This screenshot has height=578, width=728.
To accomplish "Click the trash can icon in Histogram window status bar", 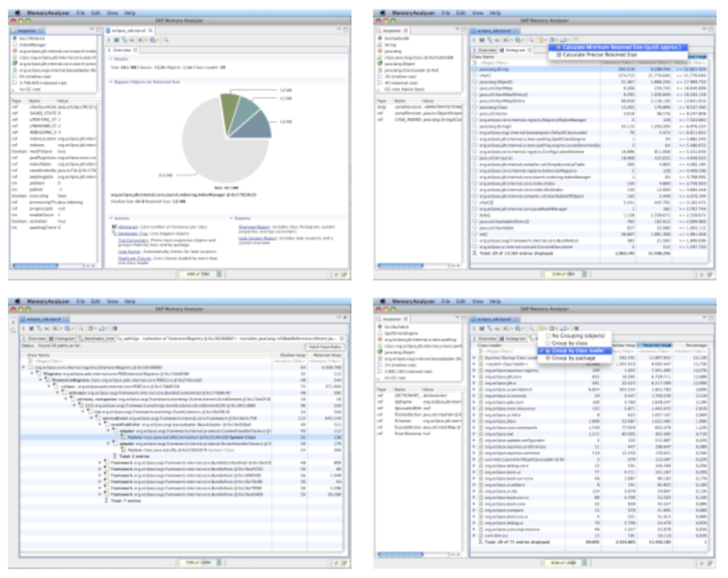I will [584, 274].
